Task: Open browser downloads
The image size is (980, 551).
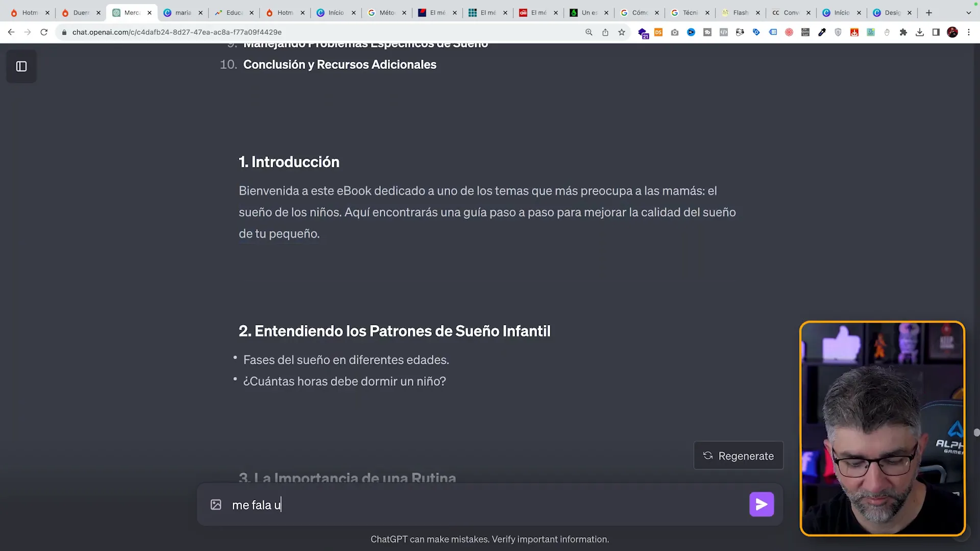Action: click(x=920, y=32)
